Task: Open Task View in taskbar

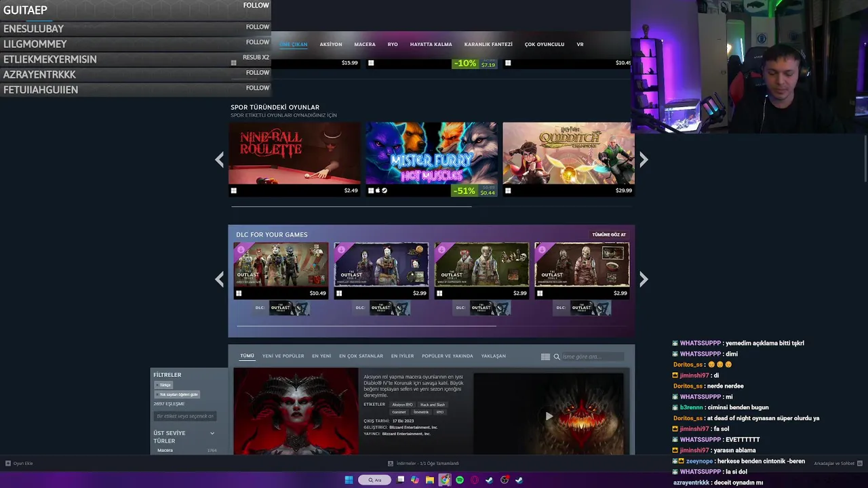Action: (401, 480)
